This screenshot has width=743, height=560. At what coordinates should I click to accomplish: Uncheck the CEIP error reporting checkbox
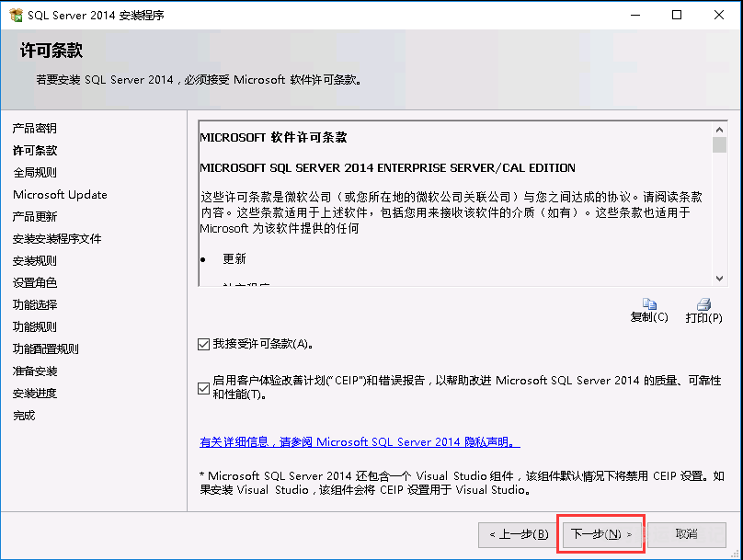(203, 387)
